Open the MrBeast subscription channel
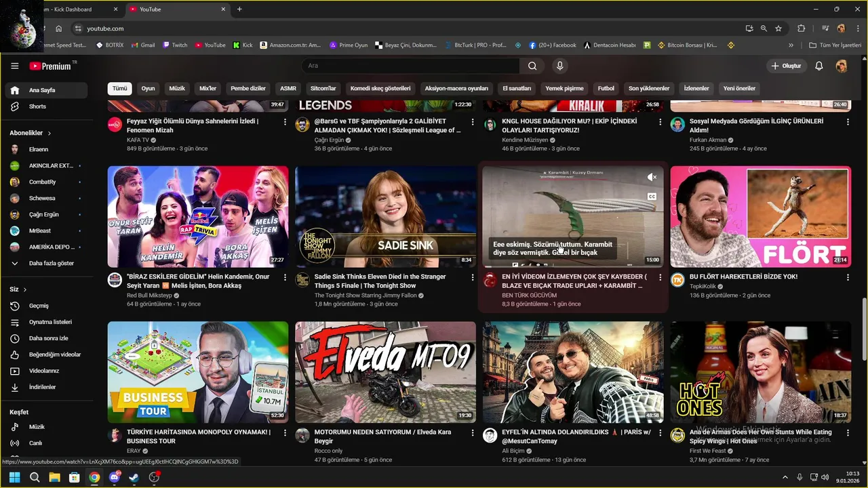Image resolution: width=868 pixels, height=488 pixels. point(46,230)
